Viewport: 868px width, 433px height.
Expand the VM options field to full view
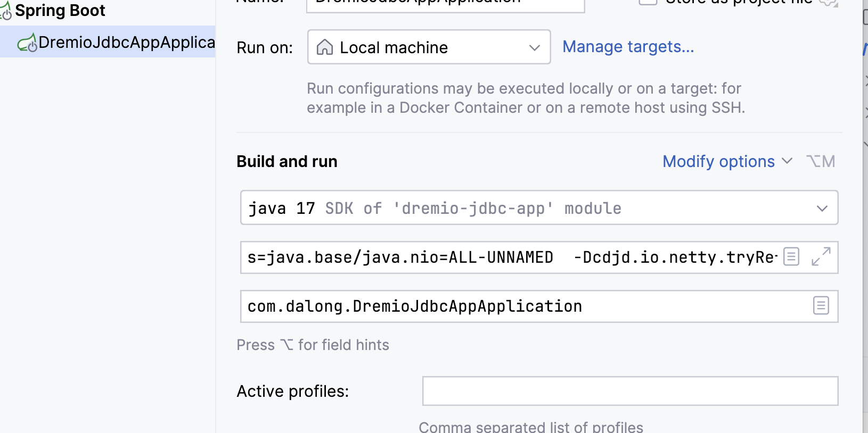pos(821,256)
